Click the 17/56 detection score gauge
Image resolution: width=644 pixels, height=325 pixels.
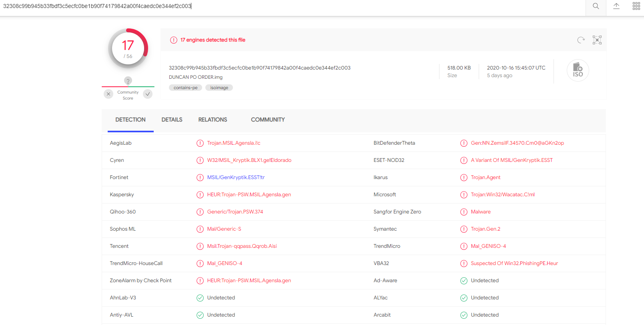[x=128, y=48]
